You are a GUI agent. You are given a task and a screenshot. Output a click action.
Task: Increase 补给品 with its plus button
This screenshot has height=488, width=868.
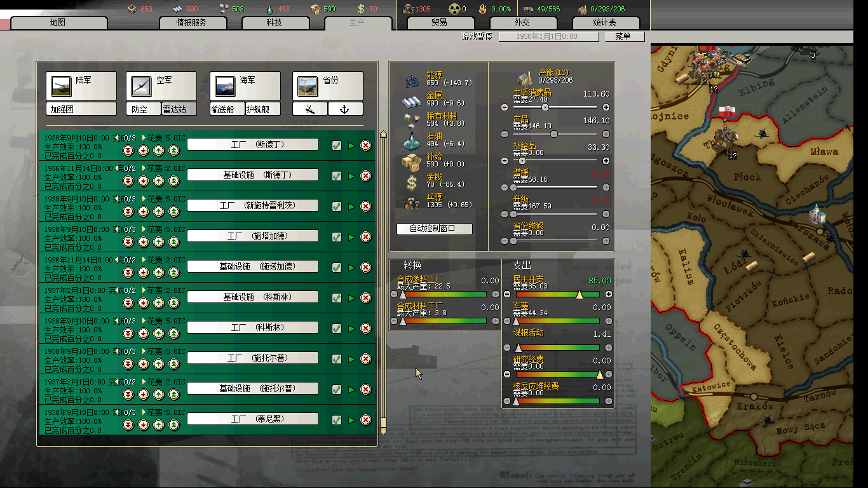[606, 161]
